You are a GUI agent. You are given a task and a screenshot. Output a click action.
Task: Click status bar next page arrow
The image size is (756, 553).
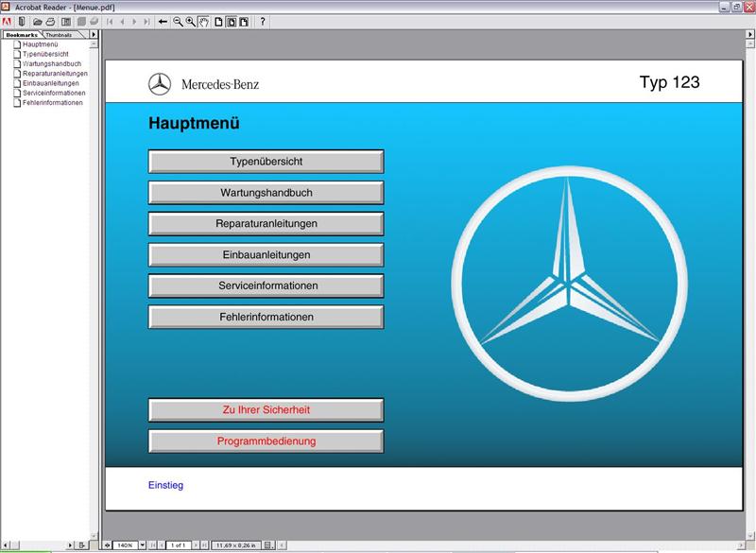(196, 544)
